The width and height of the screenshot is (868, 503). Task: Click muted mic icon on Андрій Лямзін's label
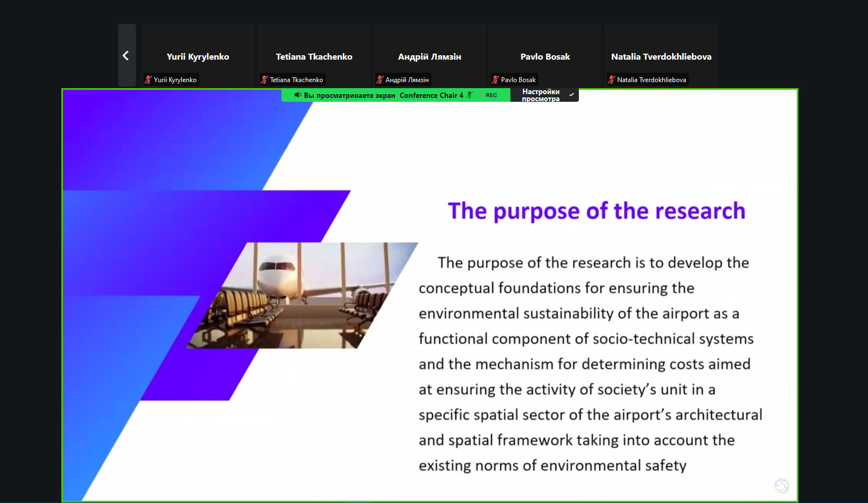pos(380,80)
